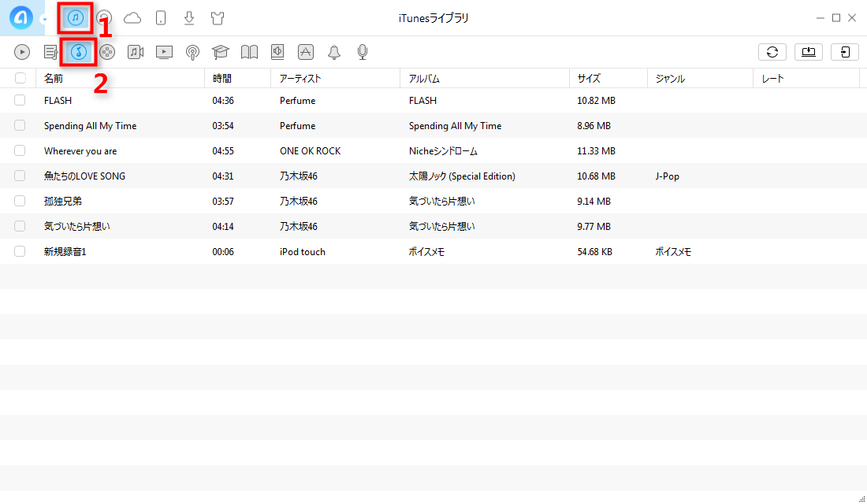The width and height of the screenshot is (867, 504).
Task: Click the AnyTrans logo icon
Action: tap(21, 17)
